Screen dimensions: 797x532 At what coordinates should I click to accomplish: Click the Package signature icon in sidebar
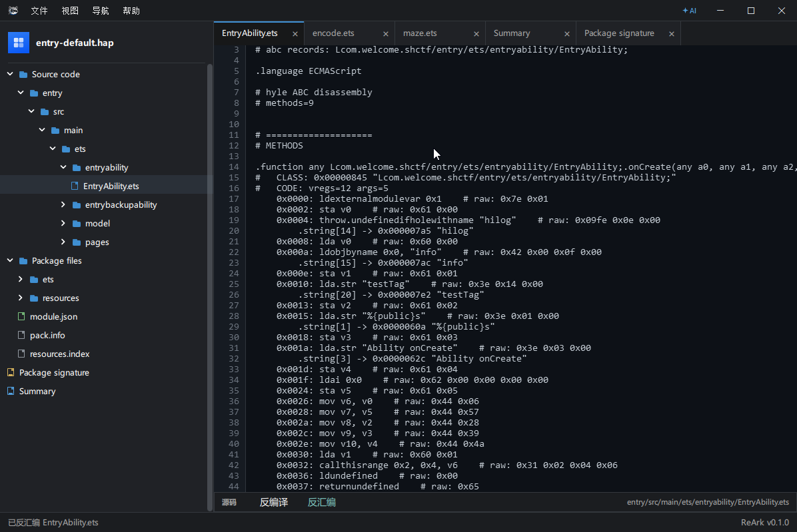tap(11, 372)
